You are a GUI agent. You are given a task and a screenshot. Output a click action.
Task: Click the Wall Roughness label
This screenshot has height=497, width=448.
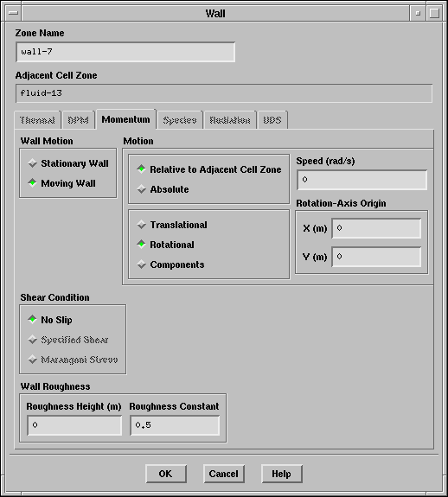[55, 386]
